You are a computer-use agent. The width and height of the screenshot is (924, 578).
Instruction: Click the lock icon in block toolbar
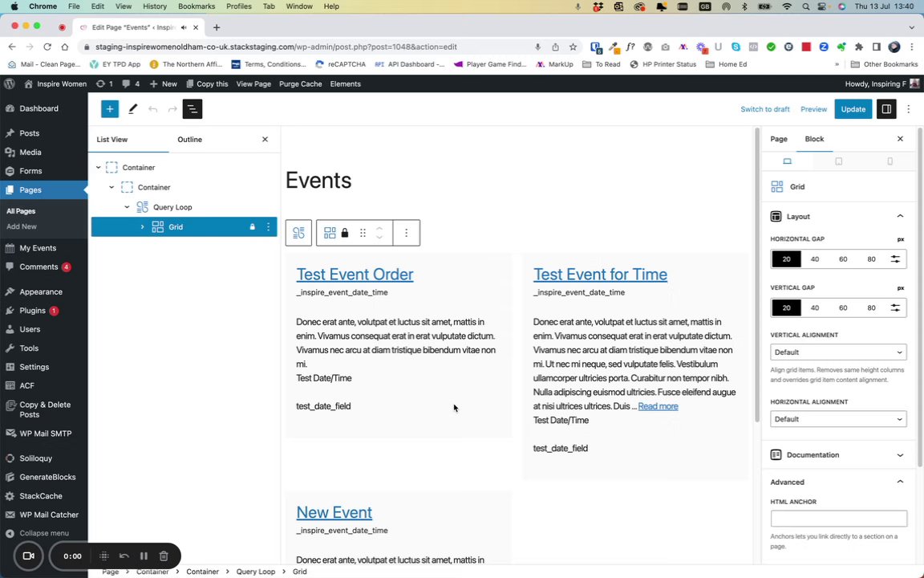345,233
